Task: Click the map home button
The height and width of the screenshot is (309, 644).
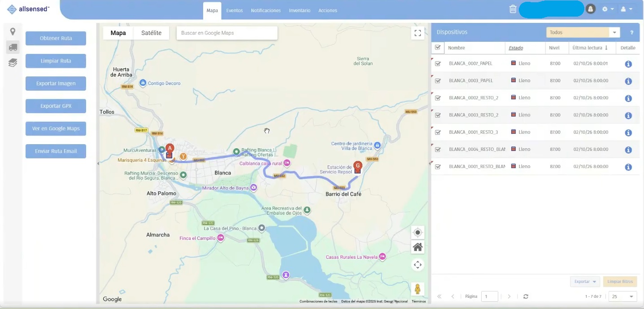Action: coord(418,247)
